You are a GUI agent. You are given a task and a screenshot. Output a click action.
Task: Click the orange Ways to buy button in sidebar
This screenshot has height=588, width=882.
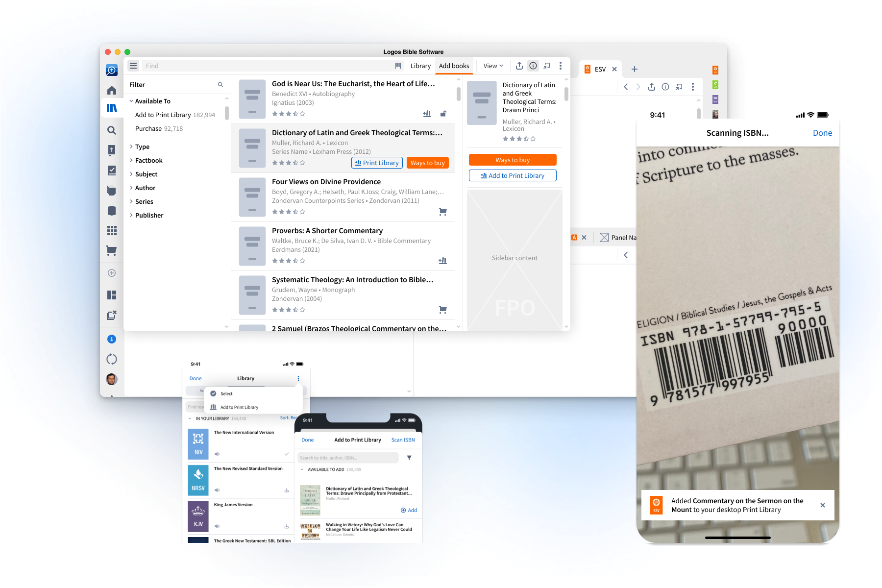point(513,160)
